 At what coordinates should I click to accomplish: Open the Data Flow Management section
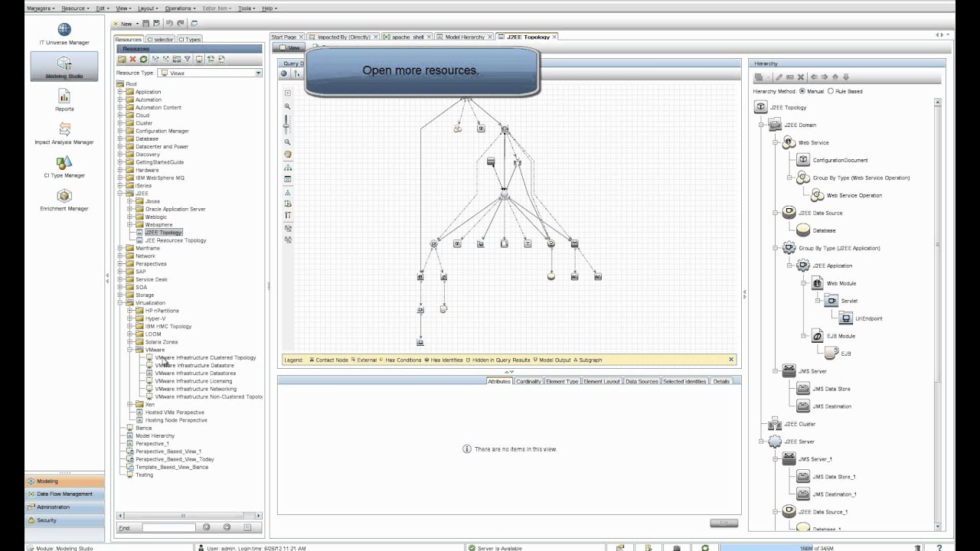pyautogui.click(x=64, y=494)
